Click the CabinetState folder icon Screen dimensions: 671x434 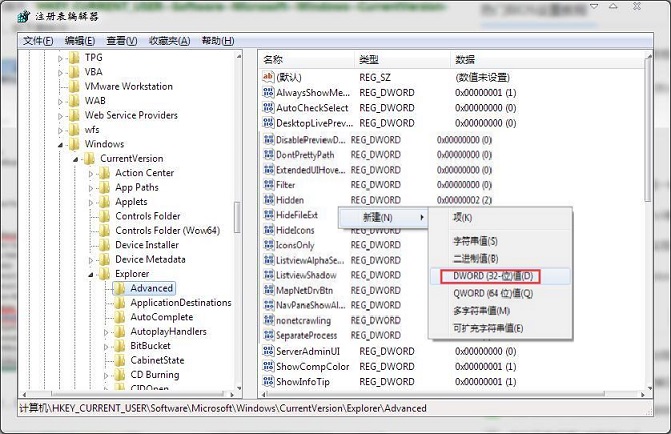(120, 360)
